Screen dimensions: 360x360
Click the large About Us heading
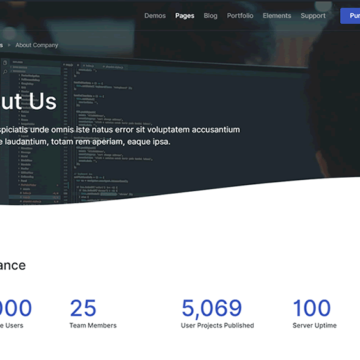click(28, 102)
